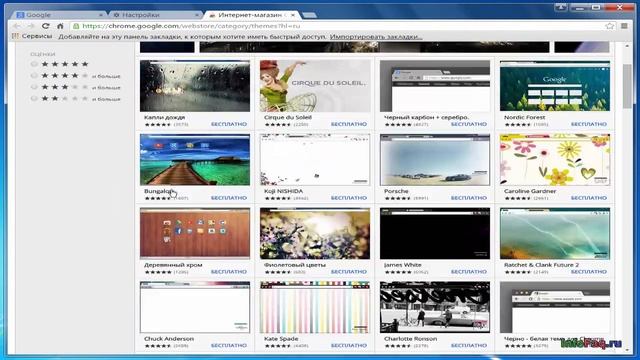
Task: Open the Koji NISHIDA theme thumbnail
Action: point(315,160)
